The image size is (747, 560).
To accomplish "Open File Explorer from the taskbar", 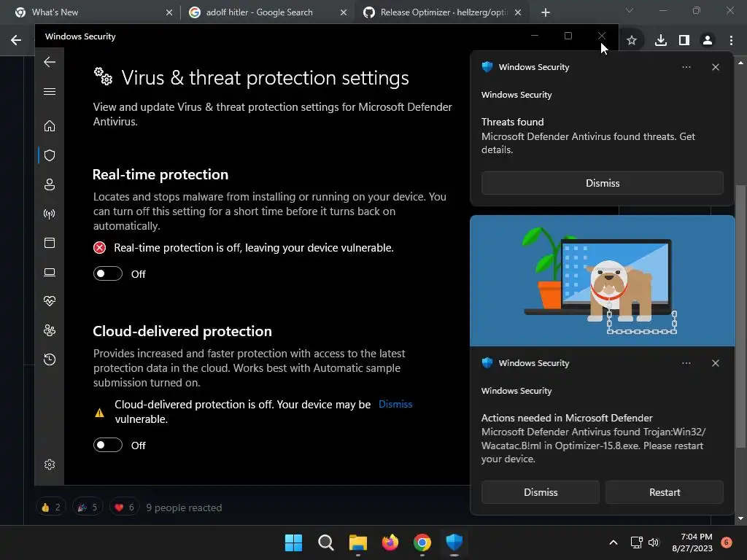I will pyautogui.click(x=357, y=542).
